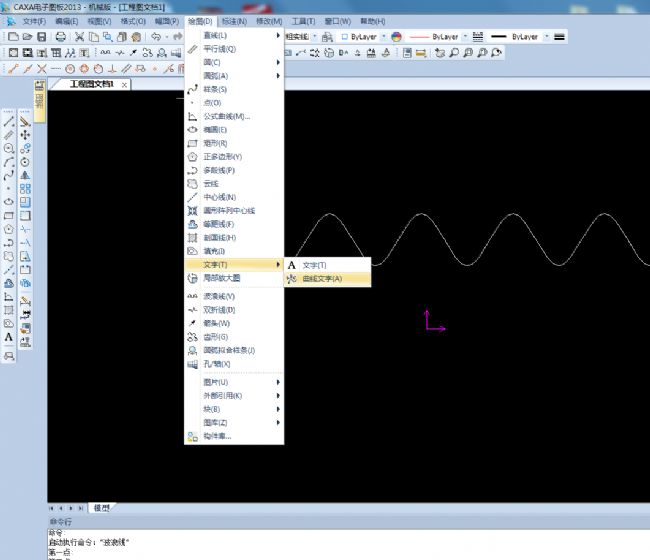
Task: Click the Save icon in top toolbar
Action: [x=43, y=36]
